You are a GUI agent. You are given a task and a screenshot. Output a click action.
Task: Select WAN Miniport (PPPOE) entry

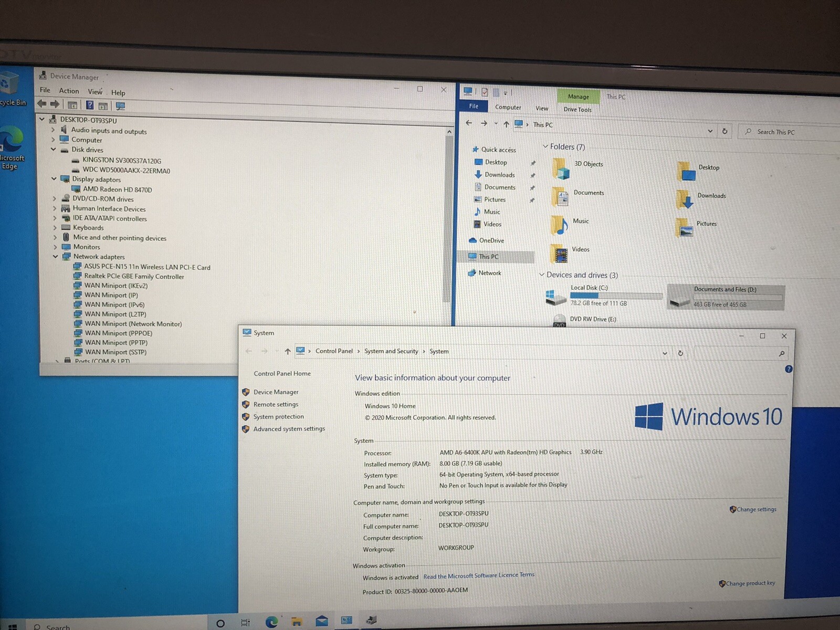(119, 333)
